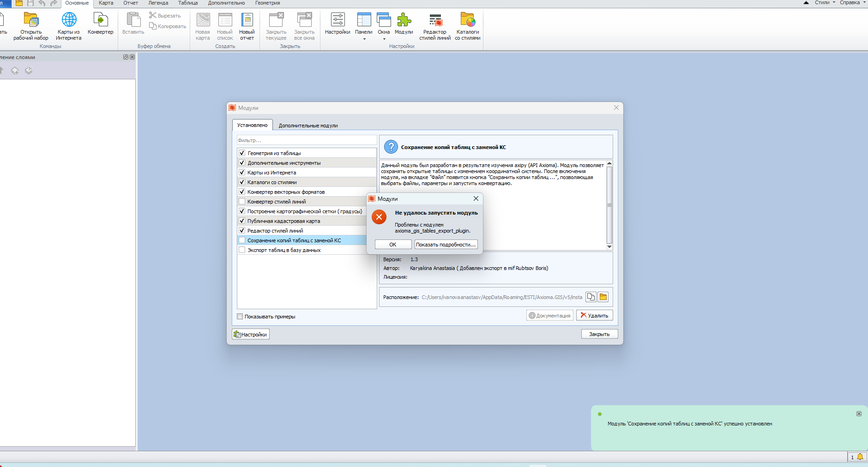Open the Стили dropdown menu
868x467 pixels.
click(825, 3)
